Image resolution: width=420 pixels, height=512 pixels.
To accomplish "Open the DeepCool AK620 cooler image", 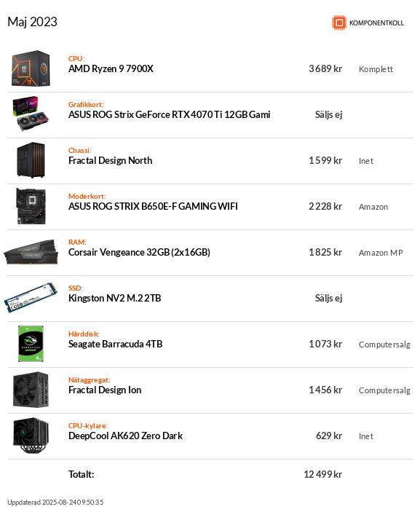I will tap(31, 436).
